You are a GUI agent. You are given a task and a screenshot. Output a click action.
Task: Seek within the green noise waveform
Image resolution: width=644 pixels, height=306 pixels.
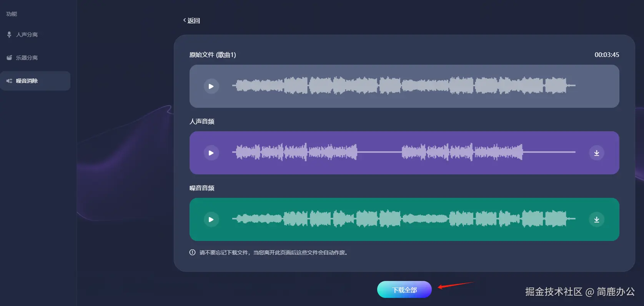click(404, 219)
